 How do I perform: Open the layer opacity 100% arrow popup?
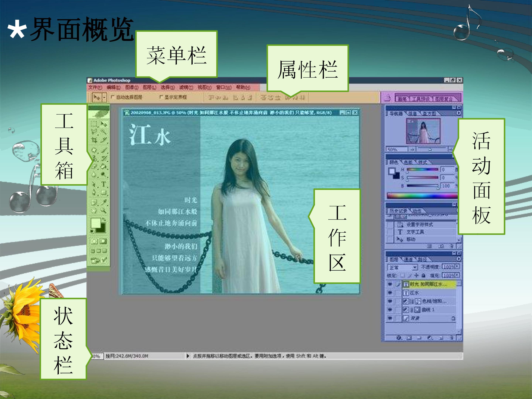point(457,267)
